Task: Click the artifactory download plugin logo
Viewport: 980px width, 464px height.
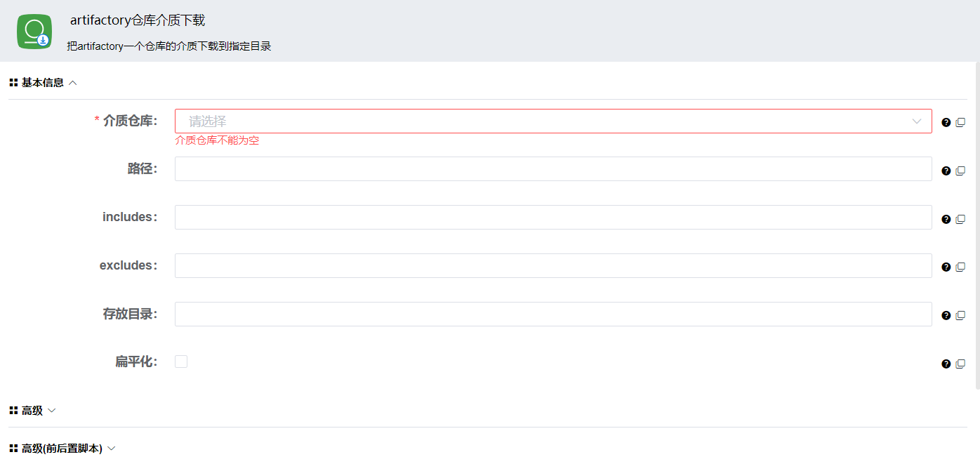Action: coord(34,32)
